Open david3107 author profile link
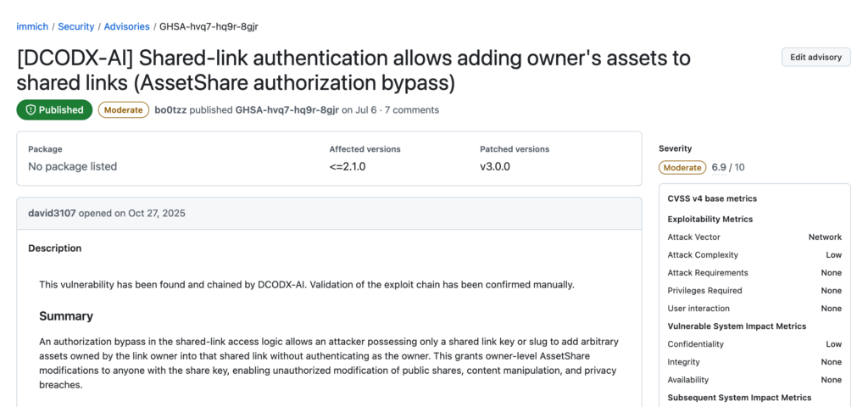The height and width of the screenshot is (407, 868). pos(52,213)
